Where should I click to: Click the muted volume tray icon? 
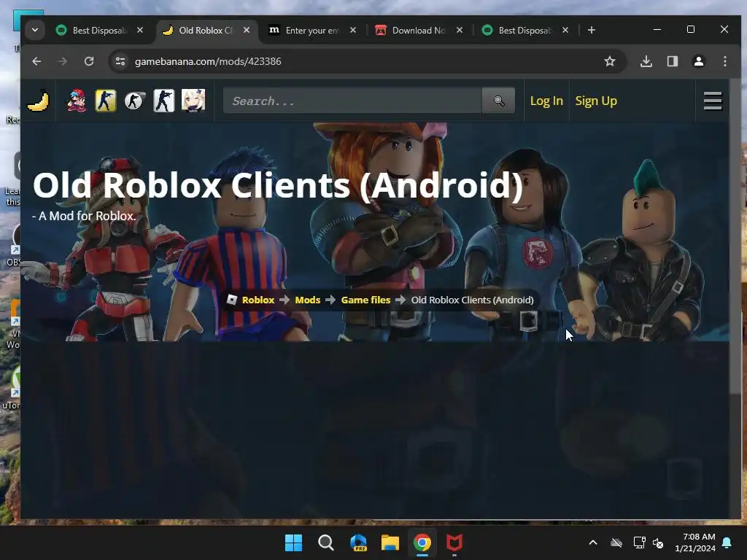pyautogui.click(x=658, y=542)
